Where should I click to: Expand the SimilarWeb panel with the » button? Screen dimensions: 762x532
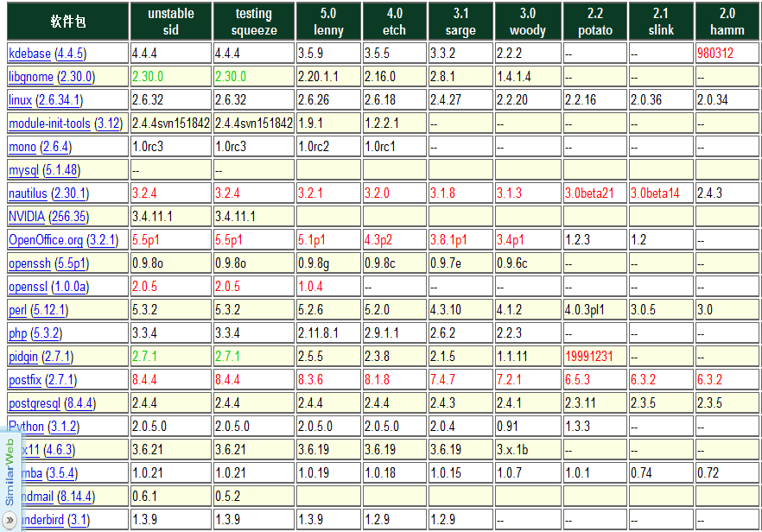(x=10, y=520)
